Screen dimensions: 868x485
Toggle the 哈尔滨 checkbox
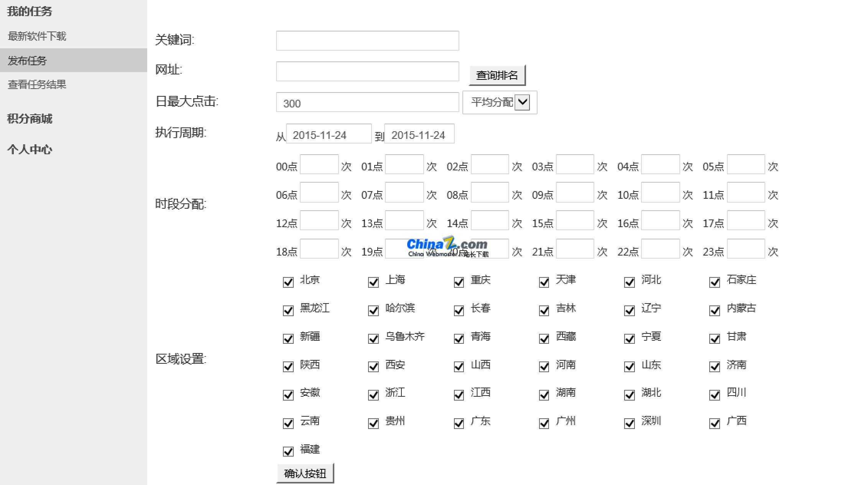coord(373,310)
